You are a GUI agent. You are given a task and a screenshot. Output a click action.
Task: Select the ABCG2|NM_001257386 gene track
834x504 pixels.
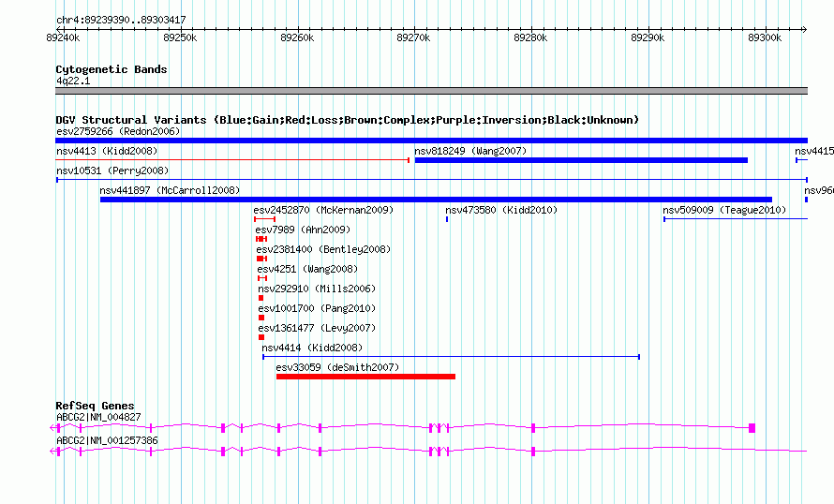coord(428,451)
